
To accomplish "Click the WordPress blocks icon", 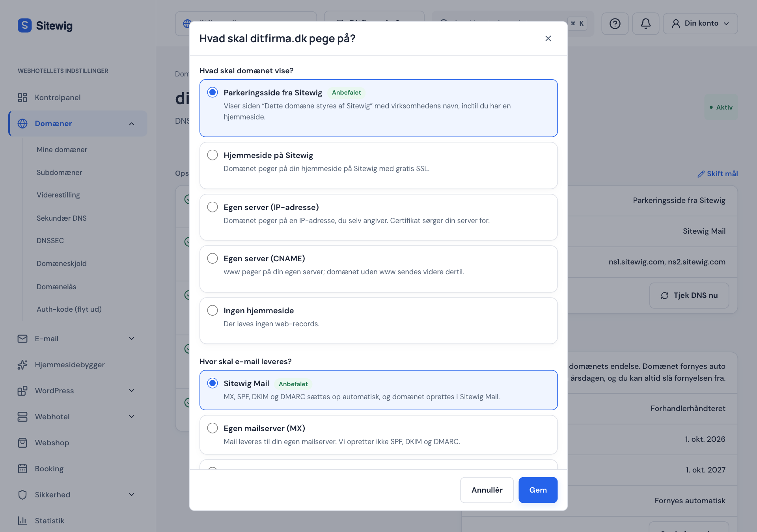I will click(x=22, y=391).
